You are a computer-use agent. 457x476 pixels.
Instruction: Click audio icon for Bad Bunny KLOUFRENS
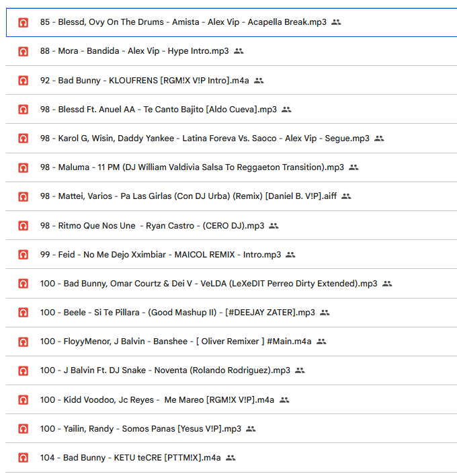pyautogui.click(x=24, y=81)
